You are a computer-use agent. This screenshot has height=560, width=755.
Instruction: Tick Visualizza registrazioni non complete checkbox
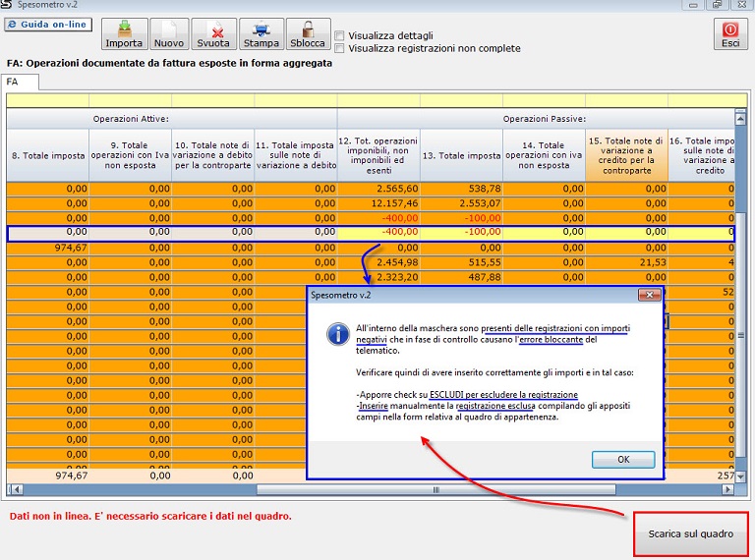pyautogui.click(x=340, y=48)
